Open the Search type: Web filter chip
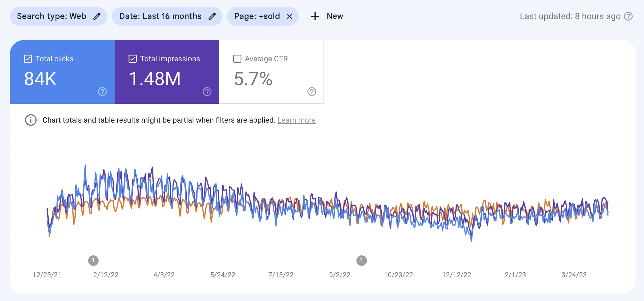 pos(58,16)
